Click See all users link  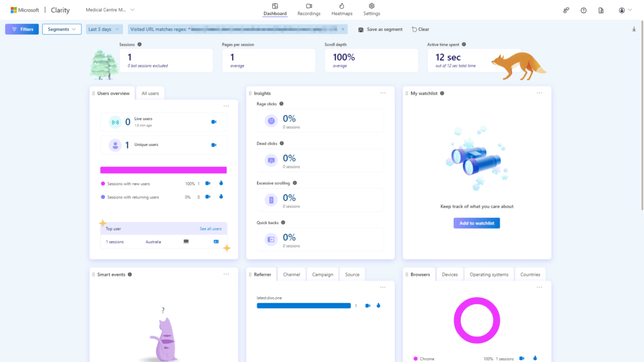[210, 229]
